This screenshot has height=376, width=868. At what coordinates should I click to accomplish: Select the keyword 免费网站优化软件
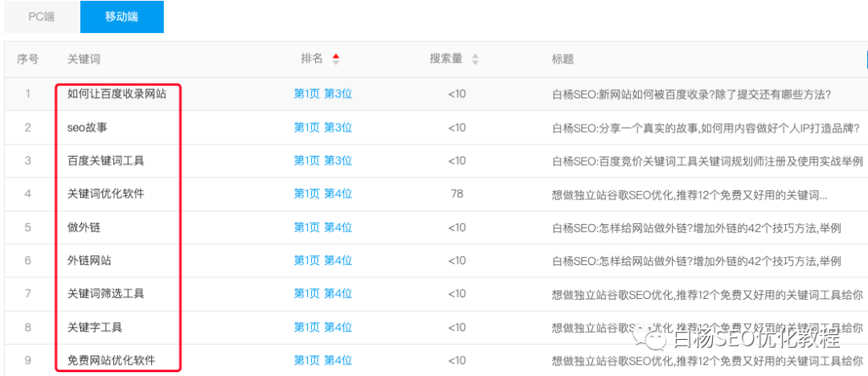(x=111, y=360)
